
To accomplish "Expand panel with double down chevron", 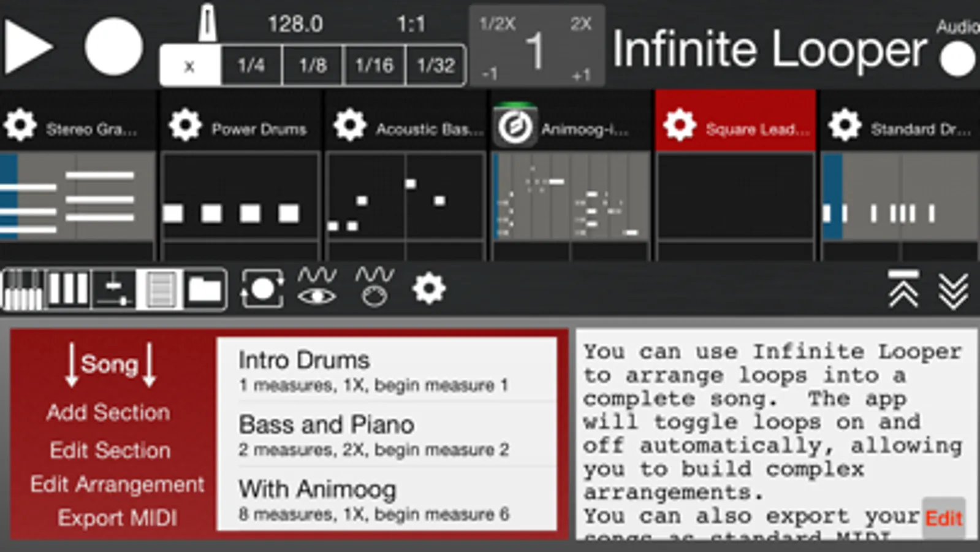I will click(x=953, y=291).
